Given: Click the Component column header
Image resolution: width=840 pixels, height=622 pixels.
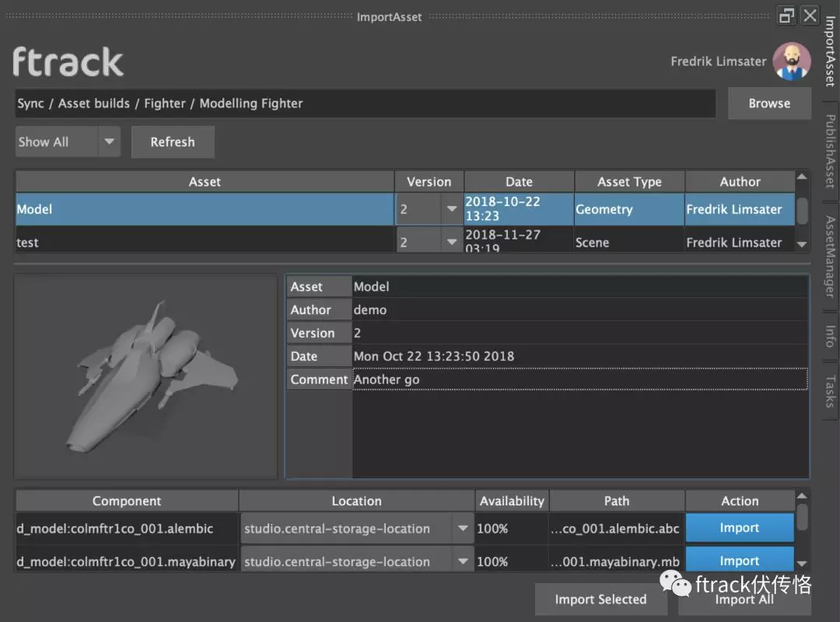Looking at the screenshot, I should pyautogui.click(x=127, y=501).
